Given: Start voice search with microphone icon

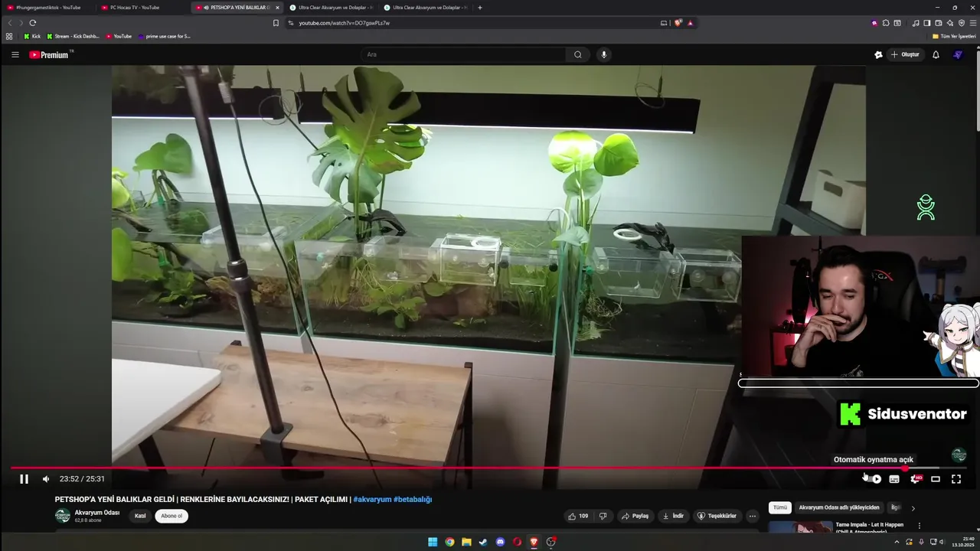Looking at the screenshot, I should [x=604, y=54].
